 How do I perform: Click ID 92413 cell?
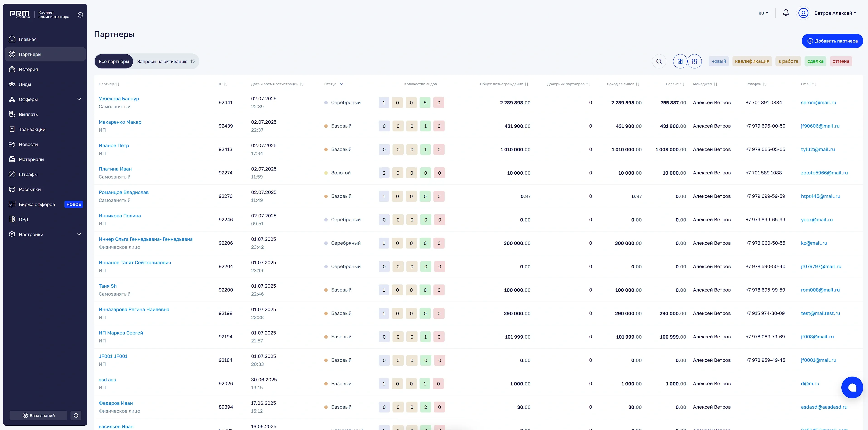[225, 149]
